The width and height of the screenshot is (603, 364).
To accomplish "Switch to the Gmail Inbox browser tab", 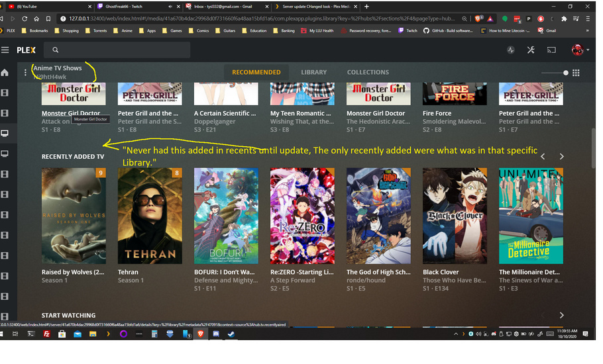I will click(227, 7).
